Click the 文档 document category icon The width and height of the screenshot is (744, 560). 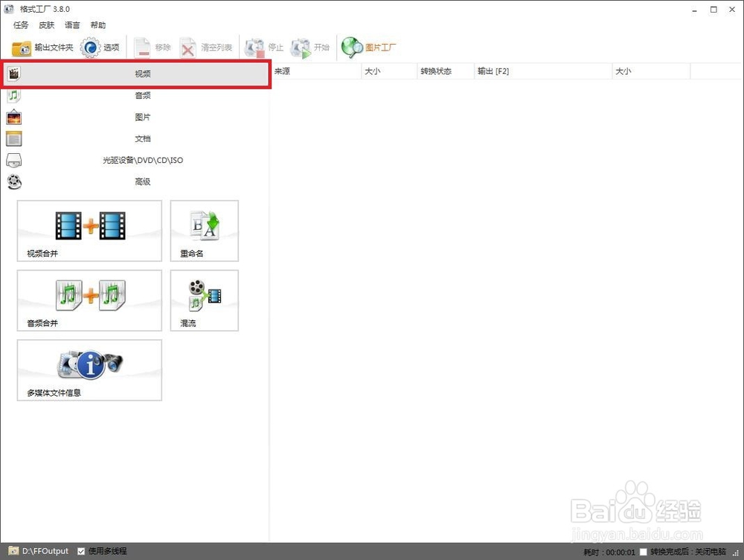click(13, 138)
